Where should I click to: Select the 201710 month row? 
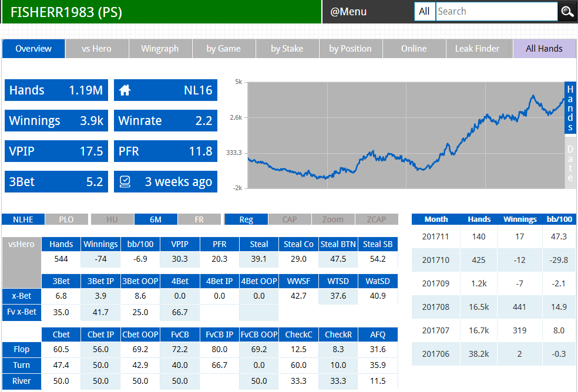pyautogui.click(x=493, y=260)
